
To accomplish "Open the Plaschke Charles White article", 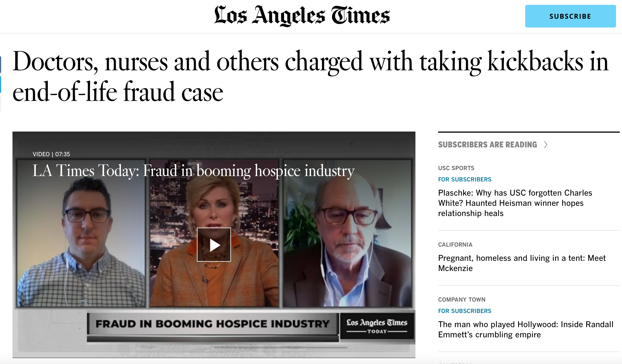I will 515,203.
